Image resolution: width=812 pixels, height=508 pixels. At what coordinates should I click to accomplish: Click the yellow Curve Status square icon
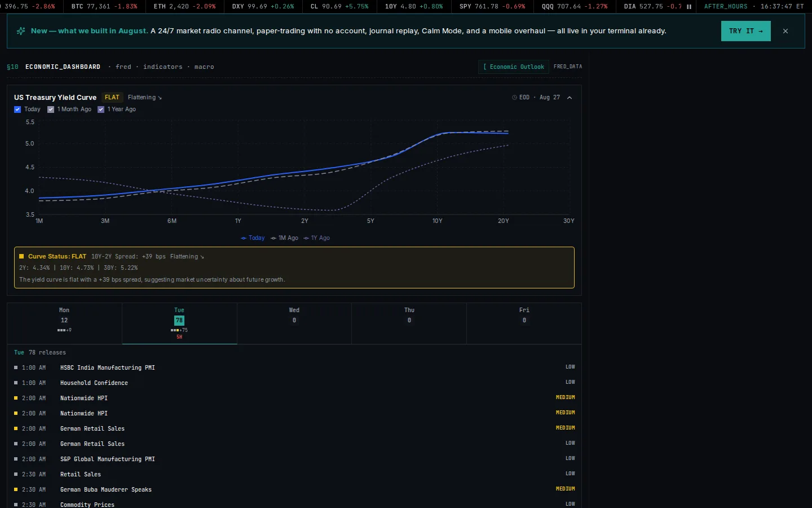click(x=21, y=256)
